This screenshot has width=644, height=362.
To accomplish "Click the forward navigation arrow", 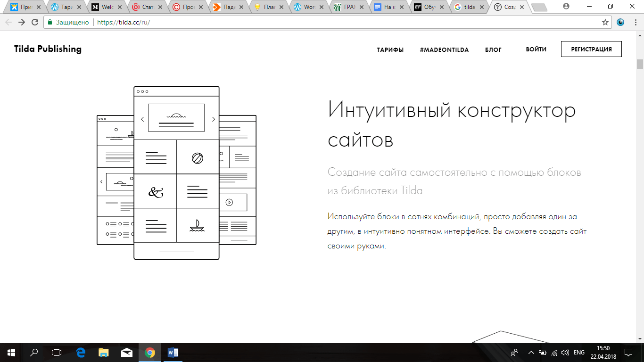I will [22, 22].
